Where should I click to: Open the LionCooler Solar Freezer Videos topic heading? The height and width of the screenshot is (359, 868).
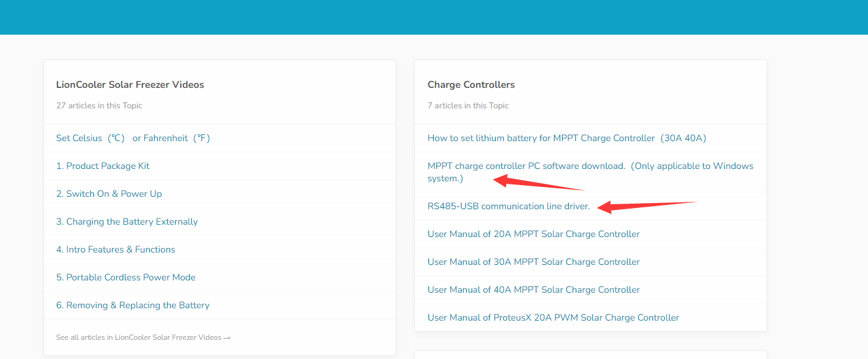130,85
